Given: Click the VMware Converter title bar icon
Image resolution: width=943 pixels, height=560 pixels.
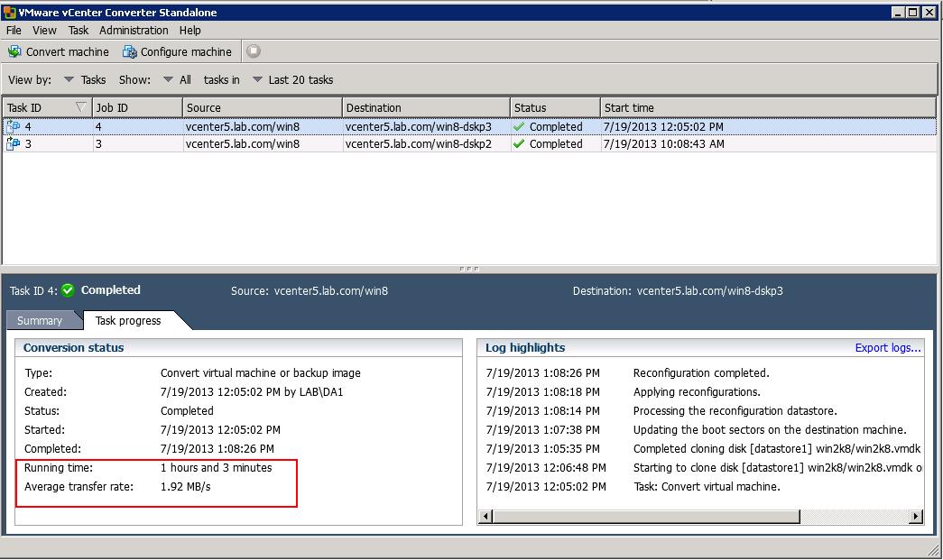Looking at the screenshot, I should [x=9, y=12].
